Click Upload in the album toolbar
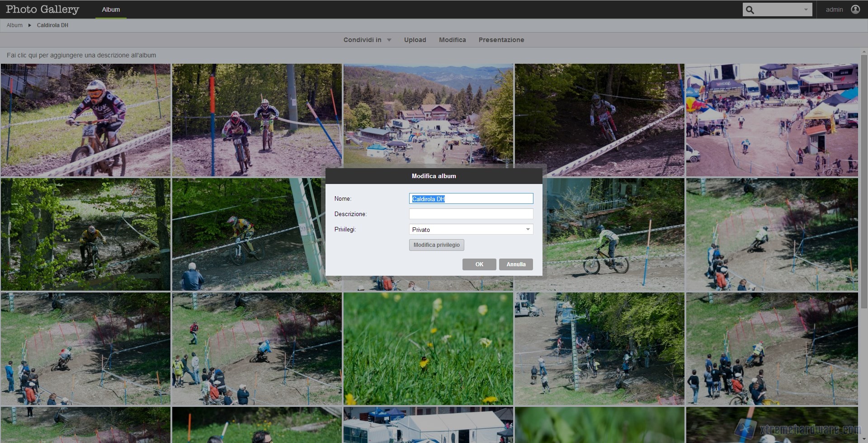868x443 pixels. (x=415, y=40)
